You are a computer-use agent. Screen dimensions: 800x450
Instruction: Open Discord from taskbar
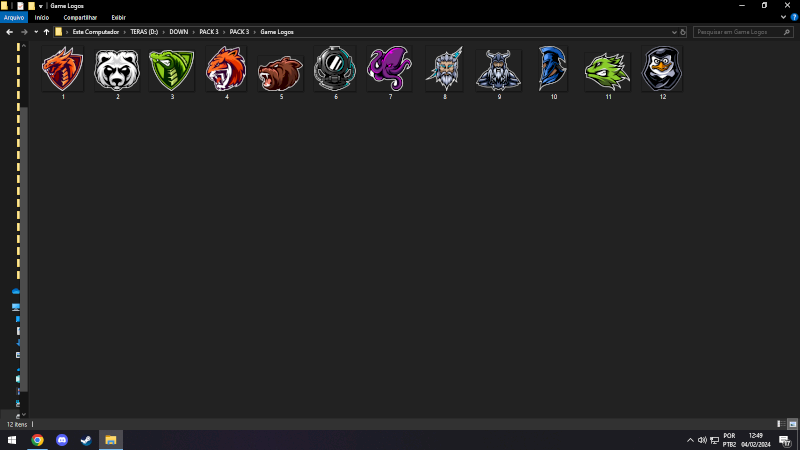pos(62,440)
